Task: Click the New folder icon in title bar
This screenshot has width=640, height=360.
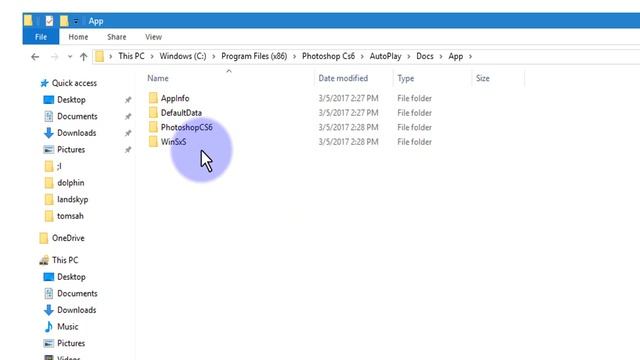Action: (64, 21)
